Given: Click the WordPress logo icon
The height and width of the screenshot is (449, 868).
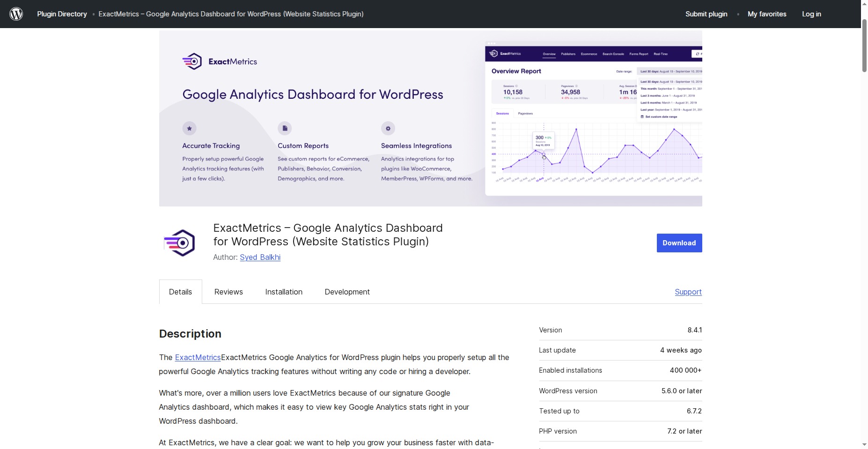Looking at the screenshot, I should pyautogui.click(x=16, y=14).
